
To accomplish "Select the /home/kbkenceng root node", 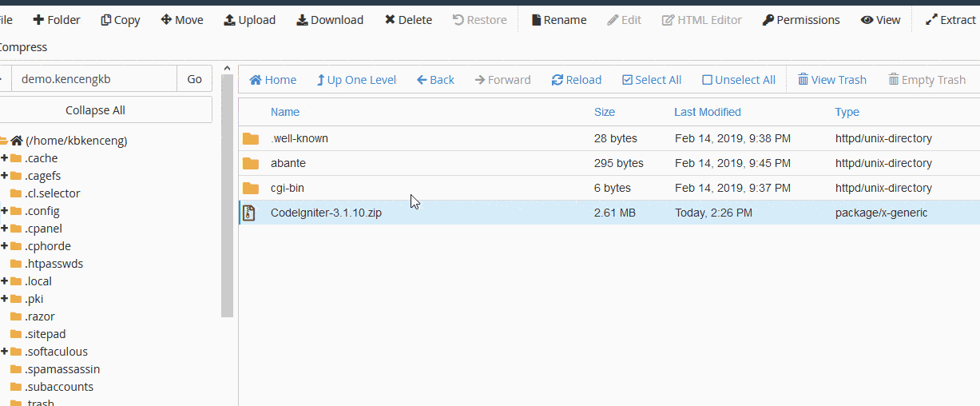I will pos(77,141).
